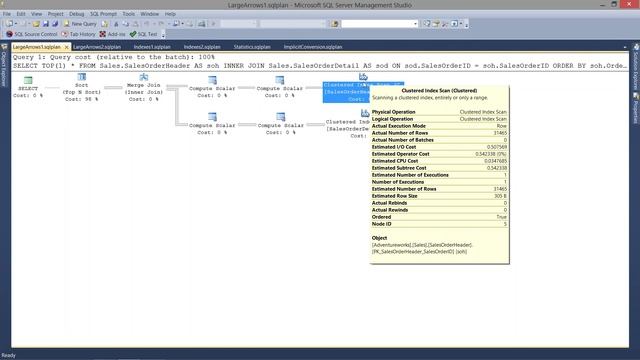Image resolution: width=640 pixels, height=360 pixels.
Task: Open the Window menu
Action: point(150,14)
